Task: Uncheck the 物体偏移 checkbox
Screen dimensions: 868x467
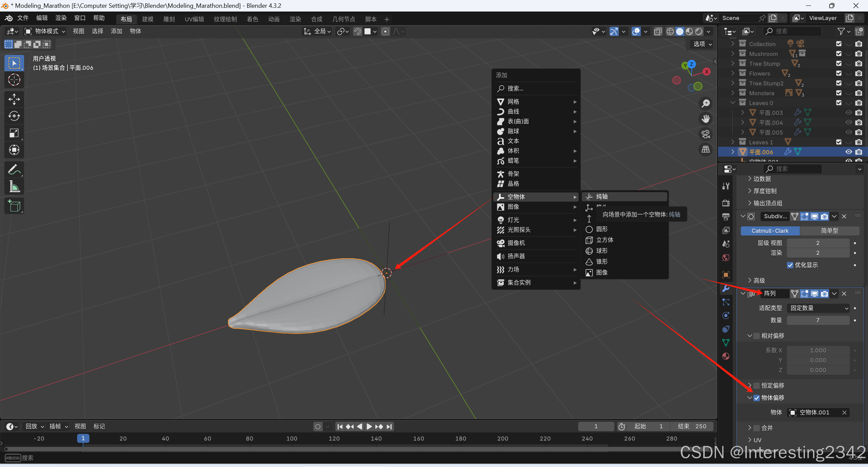Action: click(x=757, y=398)
